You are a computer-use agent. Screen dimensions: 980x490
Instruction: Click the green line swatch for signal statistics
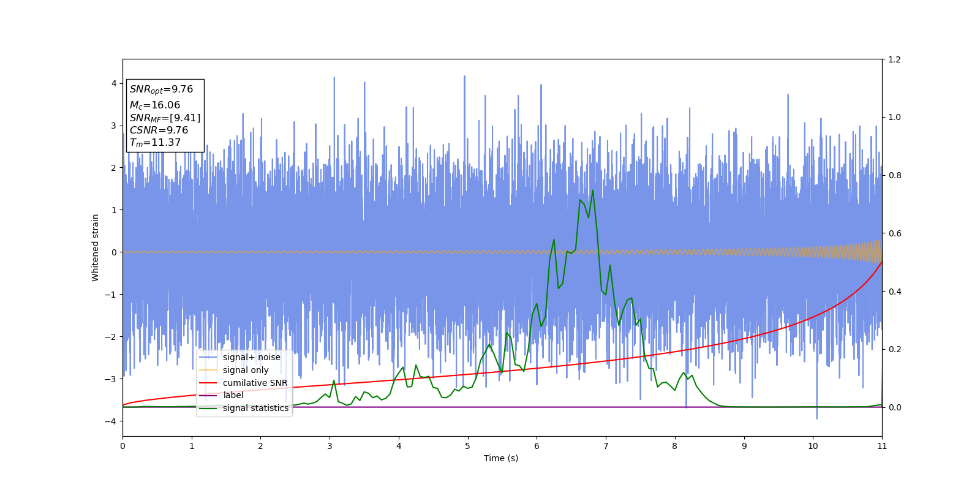(x=208, y=408)
